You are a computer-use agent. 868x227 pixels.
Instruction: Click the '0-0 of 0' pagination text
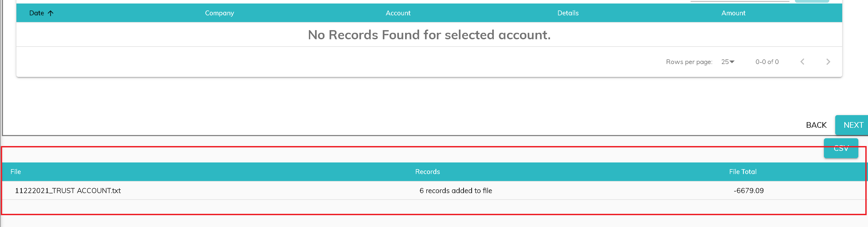(x=767, y=62)
